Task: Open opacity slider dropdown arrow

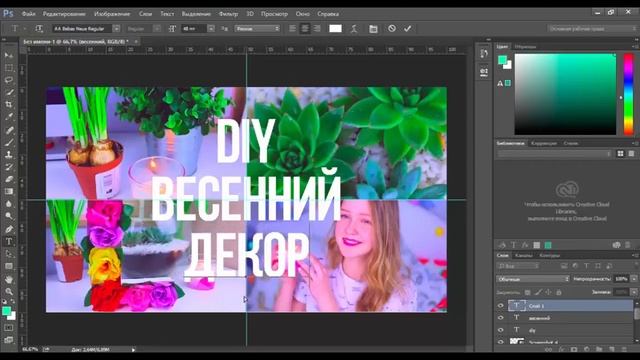Action: coord(634,279)
